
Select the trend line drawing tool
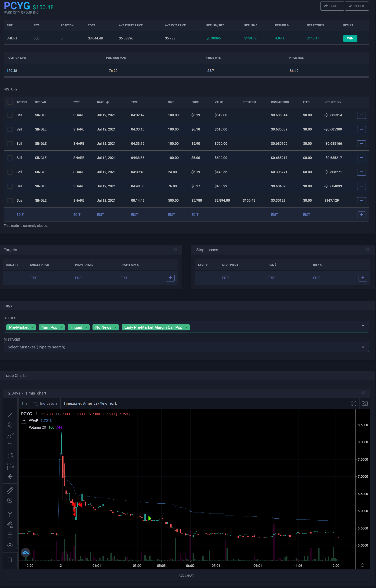(10, 415)
